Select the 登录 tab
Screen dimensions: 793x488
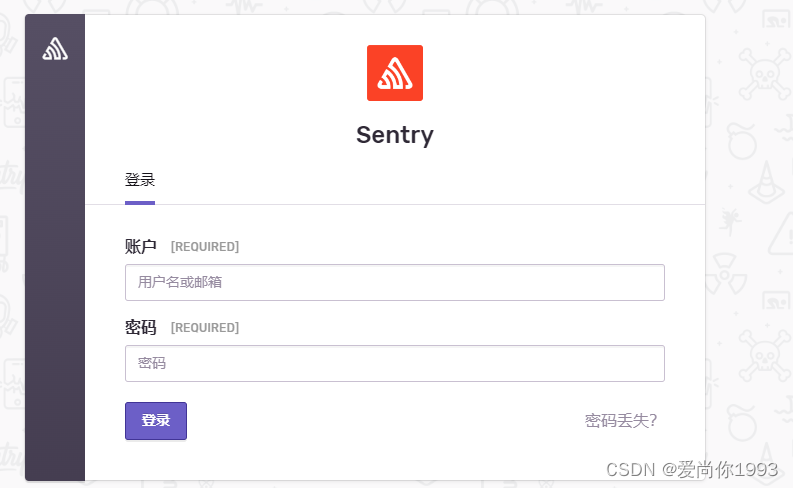140,181
